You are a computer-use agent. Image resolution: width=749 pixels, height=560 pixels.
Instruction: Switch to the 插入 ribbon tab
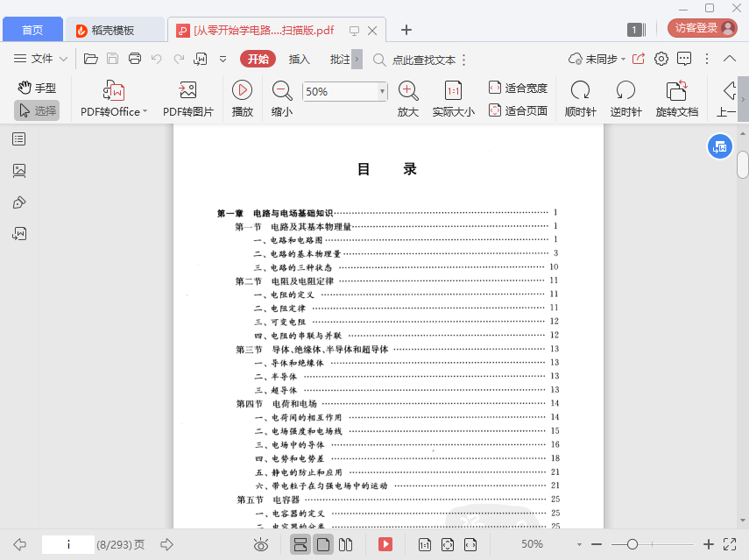(x=300, y=60)
